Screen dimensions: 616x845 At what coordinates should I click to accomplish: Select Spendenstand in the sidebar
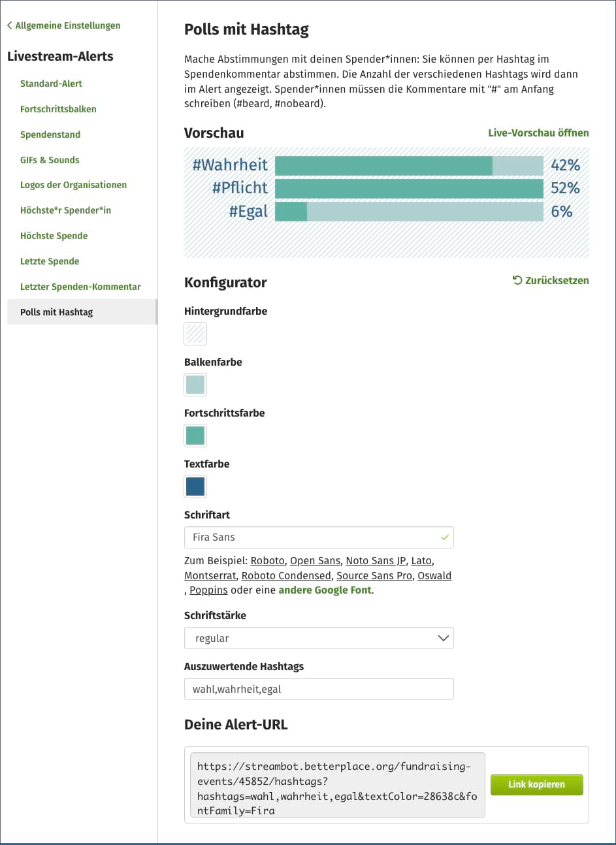(50, 135)
